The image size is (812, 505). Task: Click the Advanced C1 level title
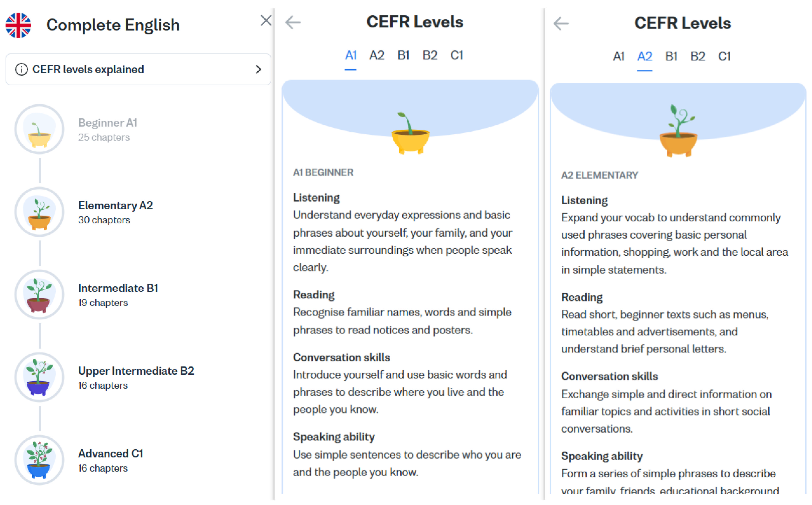pos(110,454)
